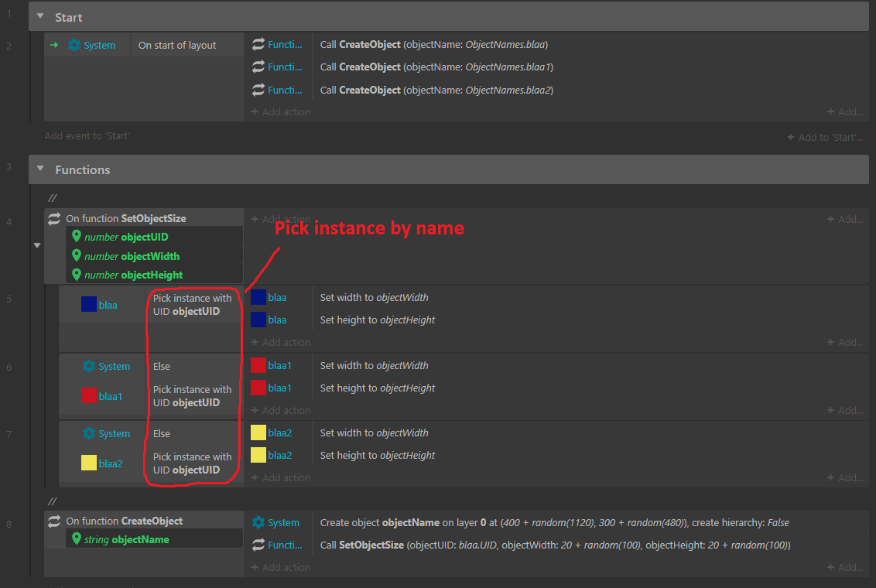Click Add action under blaa2 Set height
Screen dimensions: 876x588
(x=281, y=477)
